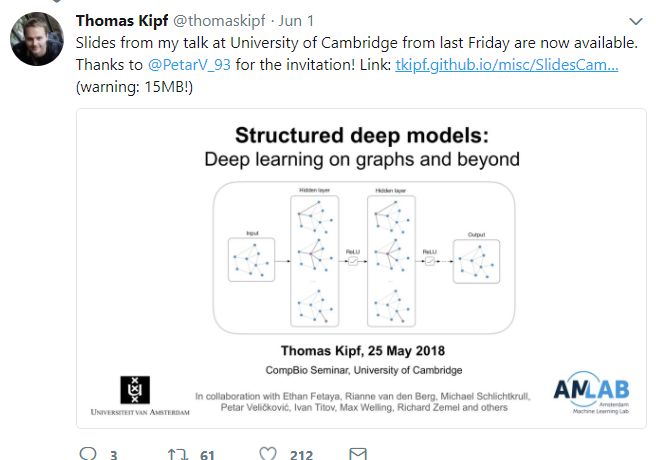Retweet this tweet using the retweet icon
656x460 pixels.
coord(177,454)
